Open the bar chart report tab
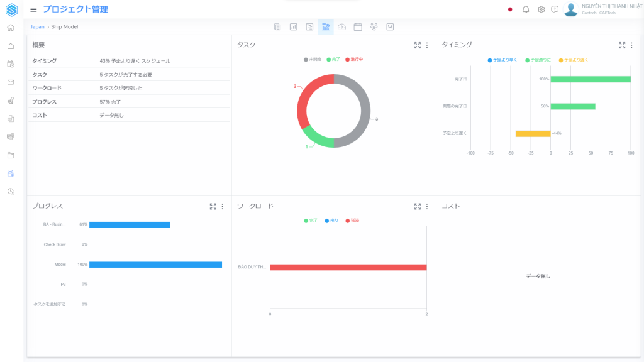 pos(293,26)
